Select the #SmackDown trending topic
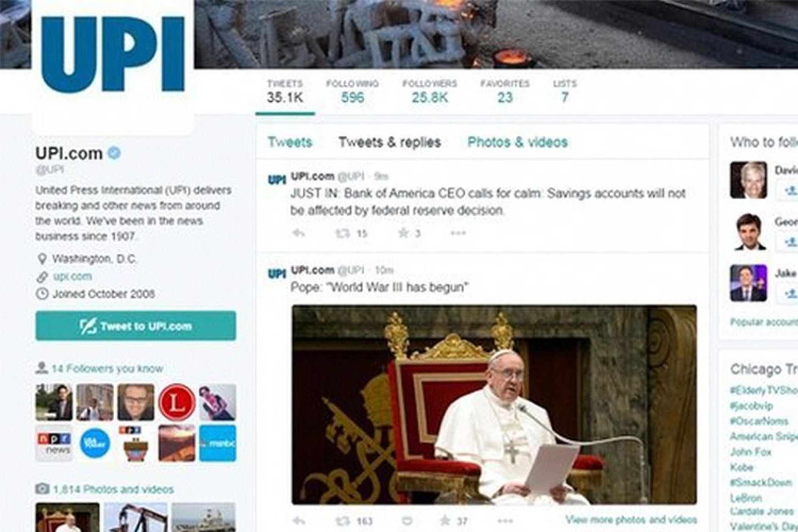The height and width of the screenshot is (532, 798). pos(761,483)
